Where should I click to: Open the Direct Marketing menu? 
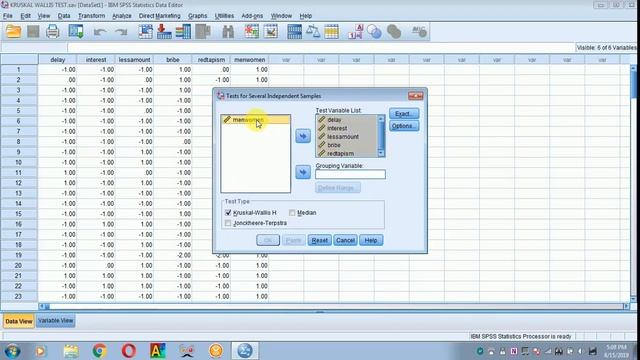(160, 16)
